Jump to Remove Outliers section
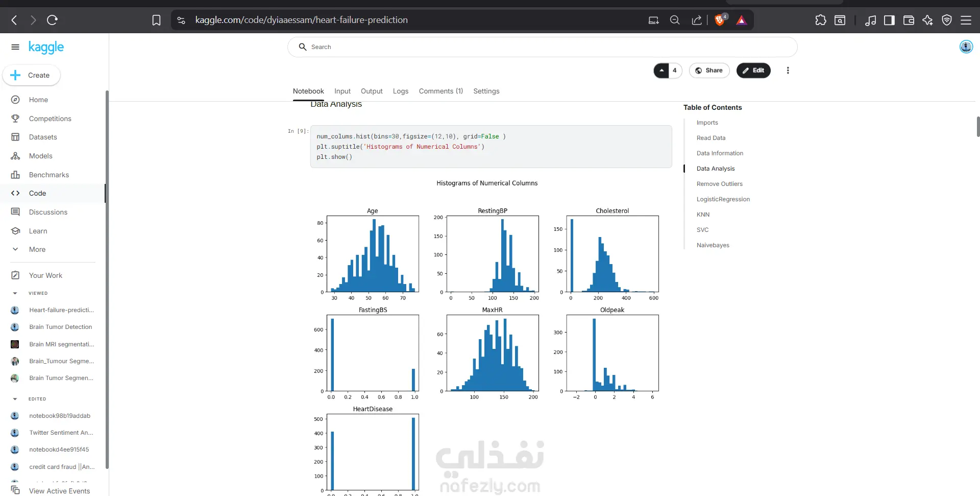The image size is (980, 496). (x=720, y=184)
